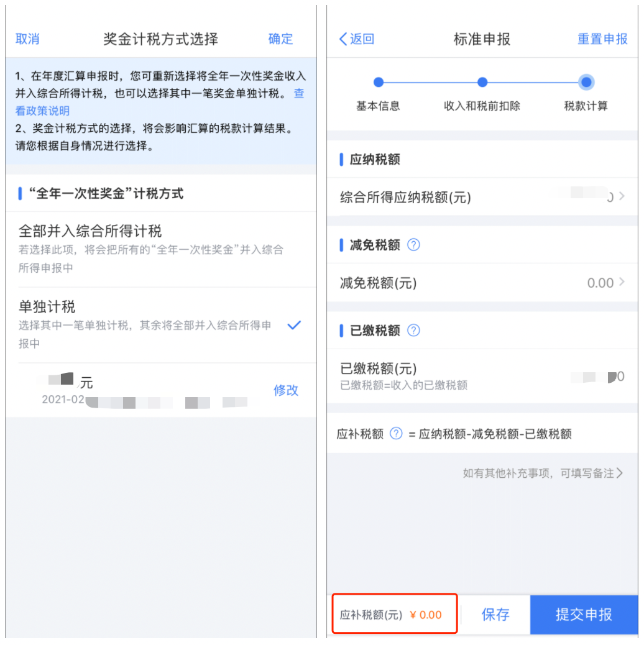This screenshot has width=644, height=645.
Task: Tap question mark icon next to 应补税额
Action: pos(396,434)
